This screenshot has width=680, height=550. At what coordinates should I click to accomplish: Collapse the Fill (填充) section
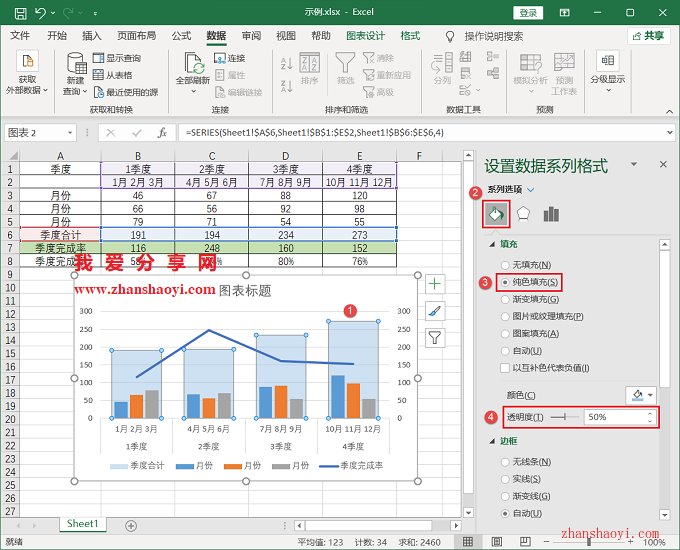pos(492,244)
